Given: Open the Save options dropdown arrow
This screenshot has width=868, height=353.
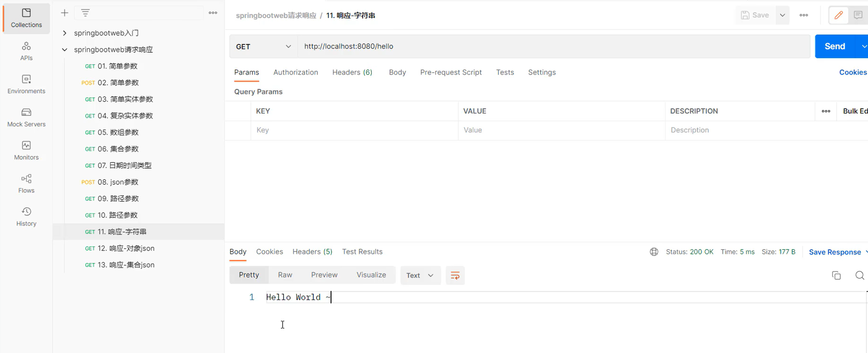Looking at the screenshot, I should point(782,15).
